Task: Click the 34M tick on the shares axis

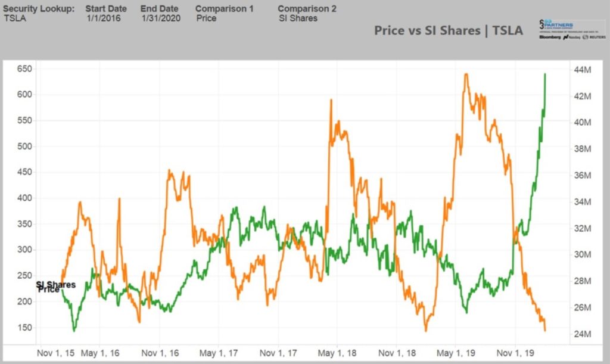Action: click(x=583, y=202)
